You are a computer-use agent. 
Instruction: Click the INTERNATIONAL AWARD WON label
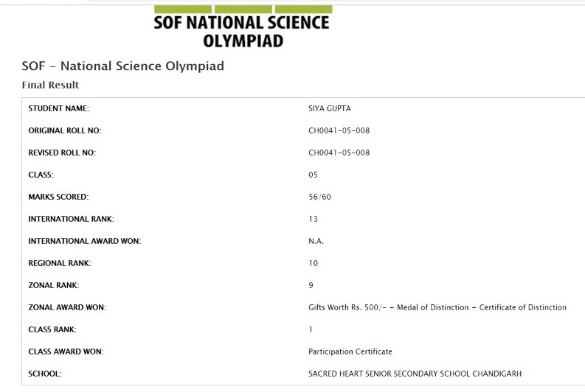pyautogui.click(x=84, y=241)
